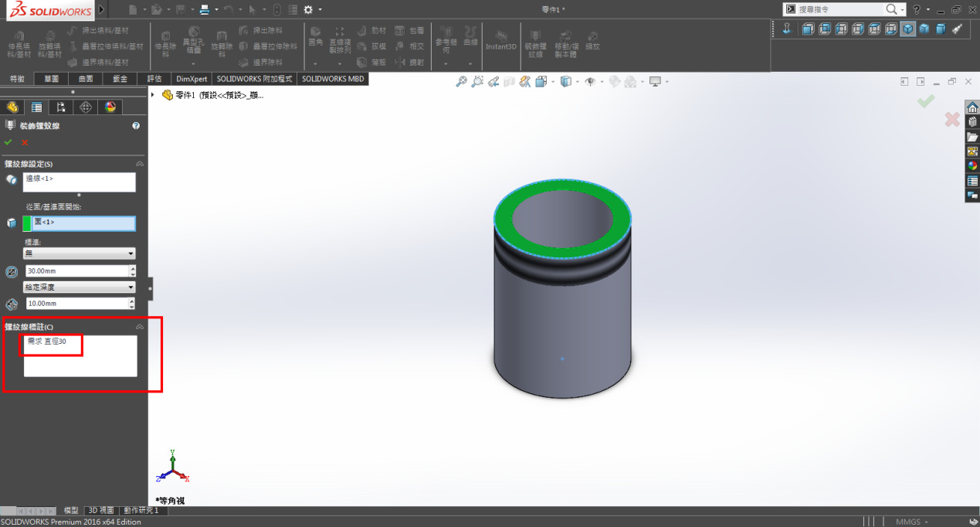Click the 縮放 scale tool
This screenshot has height=527, width=980.
pos(592,40)
